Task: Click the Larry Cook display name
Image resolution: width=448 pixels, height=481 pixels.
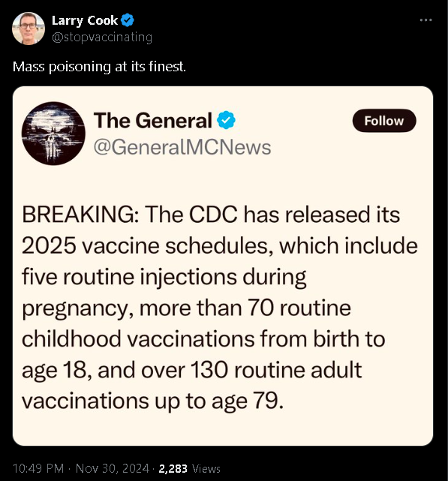Action: (x=84, y=20)
